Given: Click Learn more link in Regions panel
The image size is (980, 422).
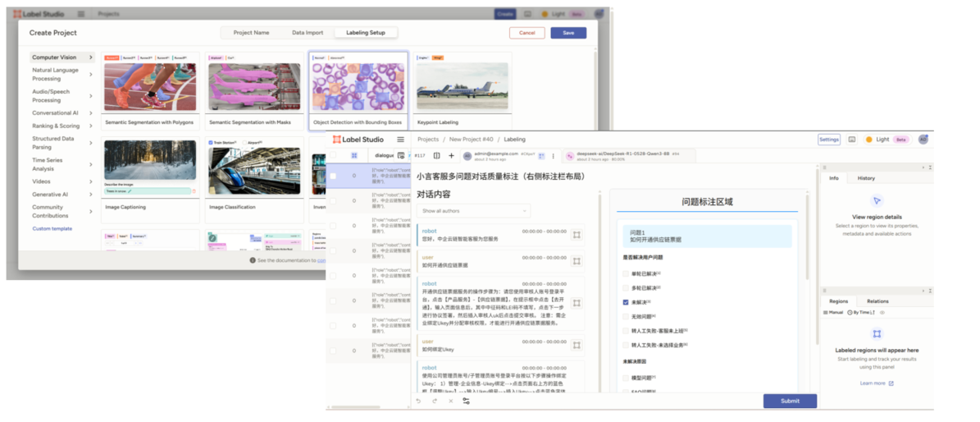Looking at the screenshot, I should 873,383.
